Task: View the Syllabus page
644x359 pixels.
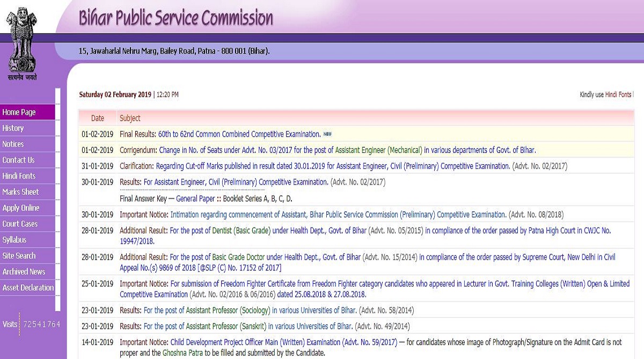Action: pyautogui.click(x=27, y=240)
